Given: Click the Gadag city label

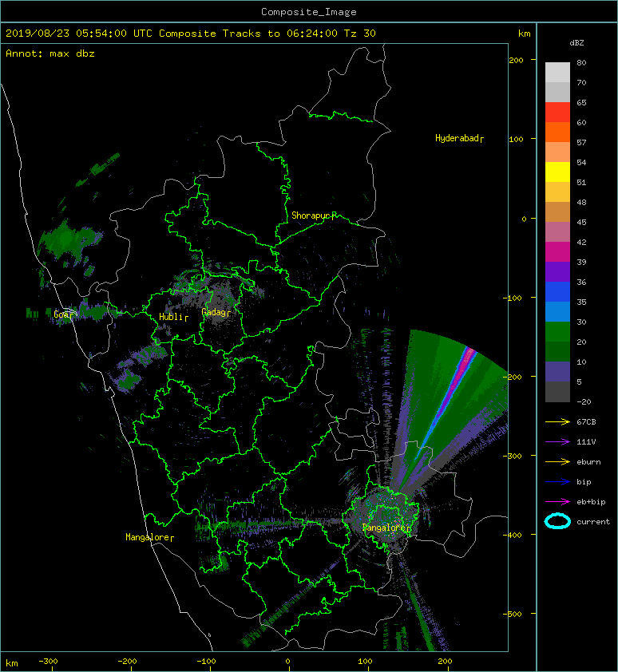Looking at the screenshot, I should 216,312.
